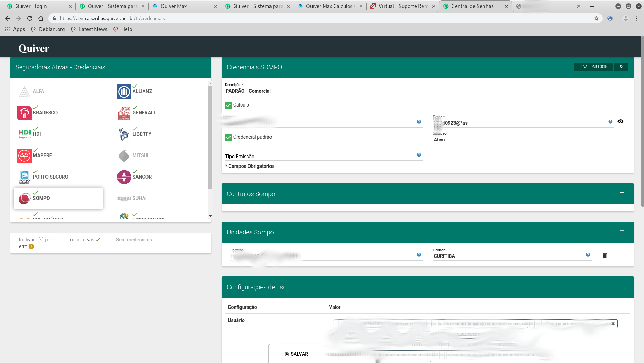Open the Tipo Emissão dropdown
This screenshot has height=363, width=644.
324,156
